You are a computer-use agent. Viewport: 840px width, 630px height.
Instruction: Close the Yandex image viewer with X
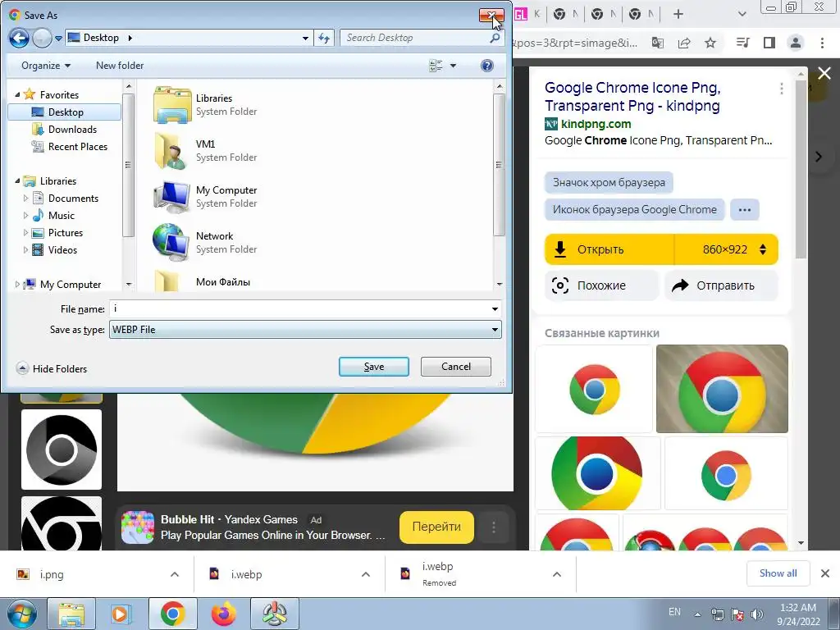(x=824, y=73)
